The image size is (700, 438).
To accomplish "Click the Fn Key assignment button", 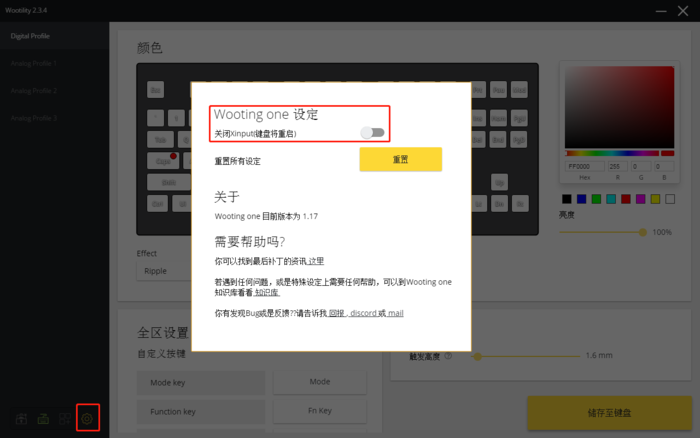I will pyautogui.click(x=320, y=411).
